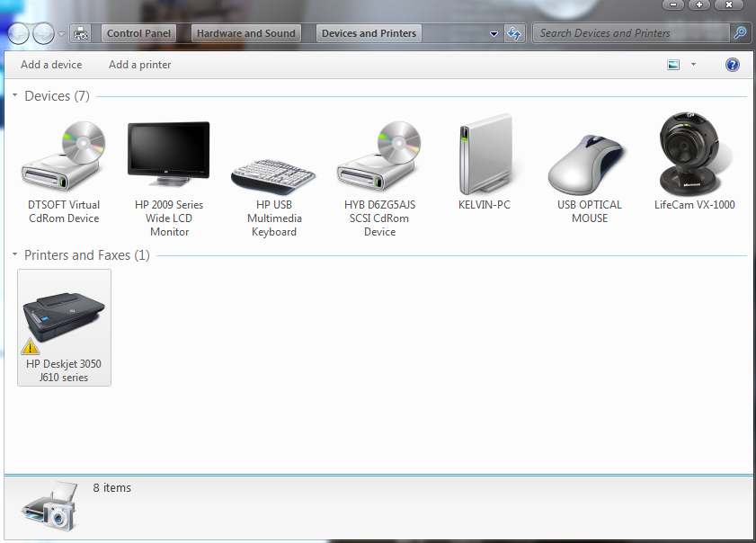Click the printer icon in address bar
Image resolution: width=756 pixels, height=543 pixels.
pos(81,34)
